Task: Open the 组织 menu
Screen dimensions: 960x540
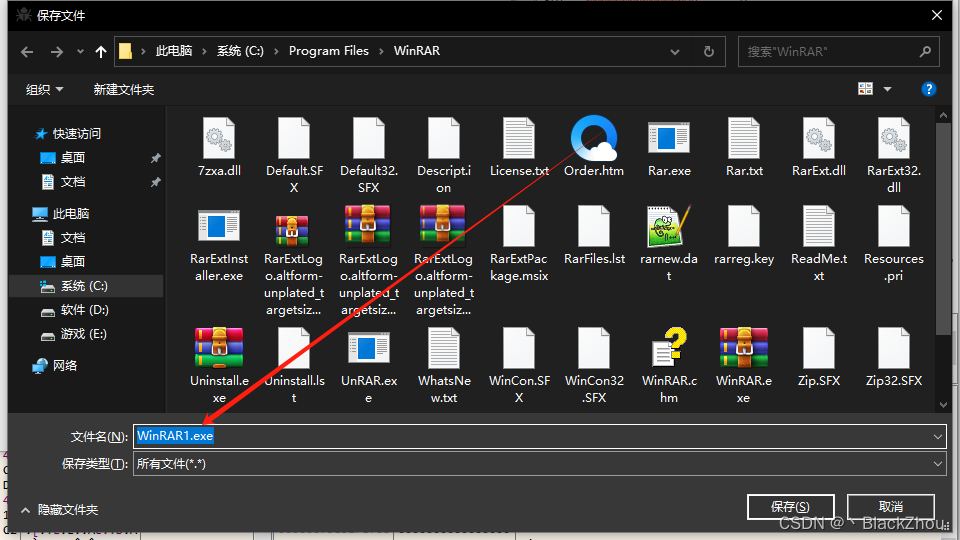Action: (44, 89)
